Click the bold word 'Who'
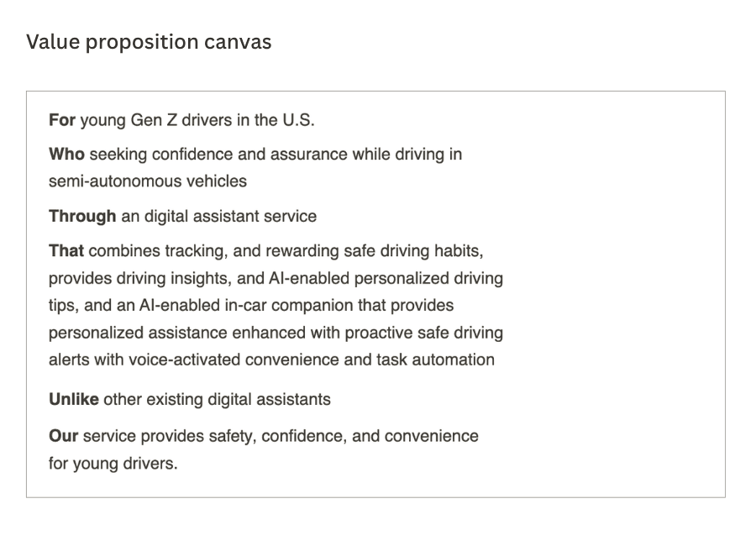Image resolution: width=756 pixels, height=546 pixels. coord(66,154)
